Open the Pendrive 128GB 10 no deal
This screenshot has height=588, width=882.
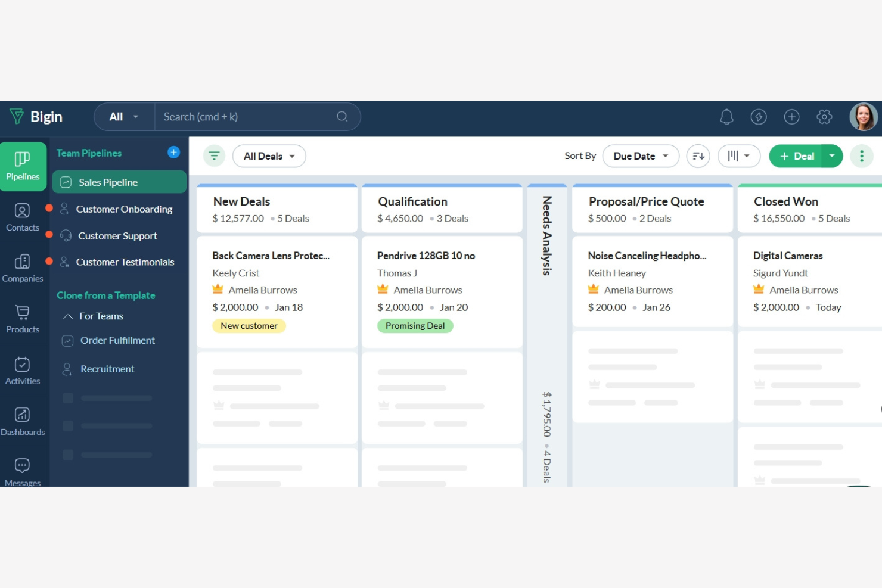[426, 256]
